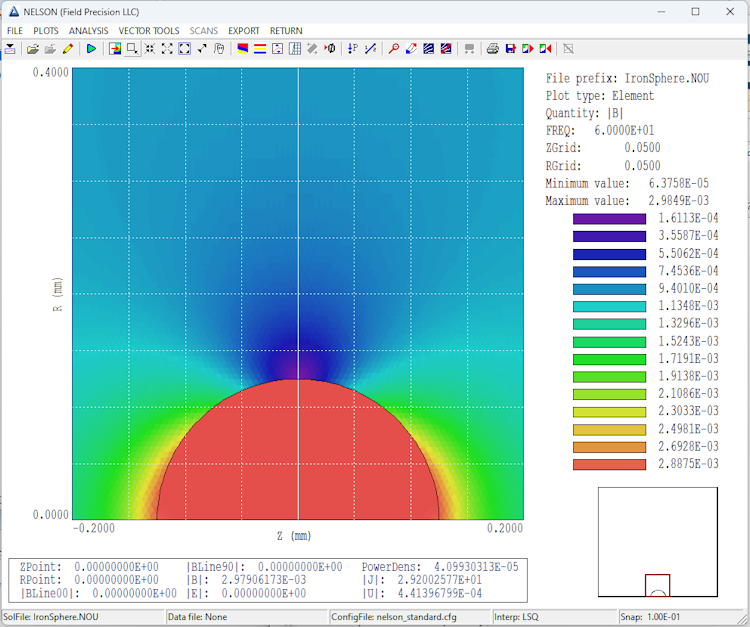Image resolution: width=750 pixels, height=627 pixels.
Task: Select the point calculation P tool
Action: pos(353,49)
